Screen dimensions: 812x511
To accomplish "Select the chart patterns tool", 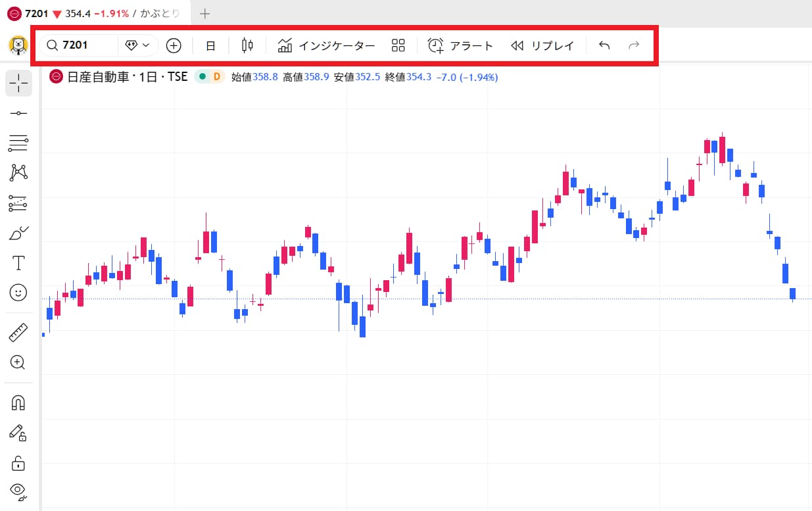I will [18, 172].
